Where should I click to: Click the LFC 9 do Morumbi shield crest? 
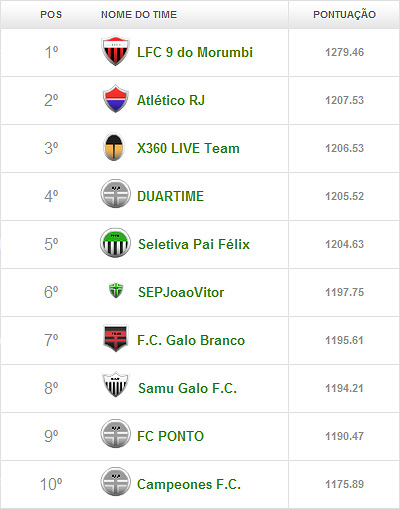click(x=115, y=51)
